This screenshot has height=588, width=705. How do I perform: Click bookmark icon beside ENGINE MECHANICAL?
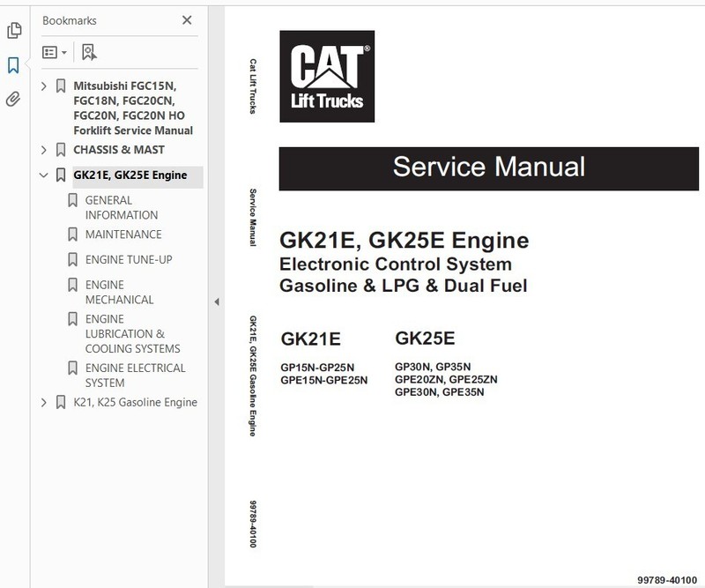(72, 285)
